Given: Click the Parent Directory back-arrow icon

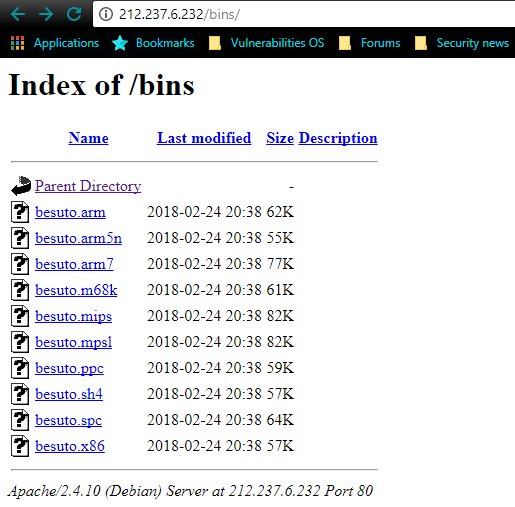Looking at the screenshot, I should tap(21, 186).
